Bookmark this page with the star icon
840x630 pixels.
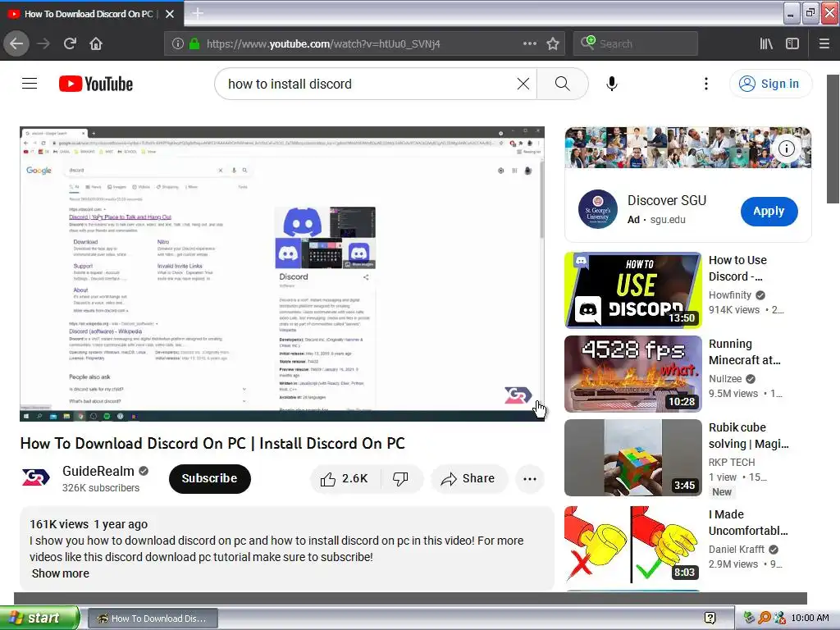(553, 44)
